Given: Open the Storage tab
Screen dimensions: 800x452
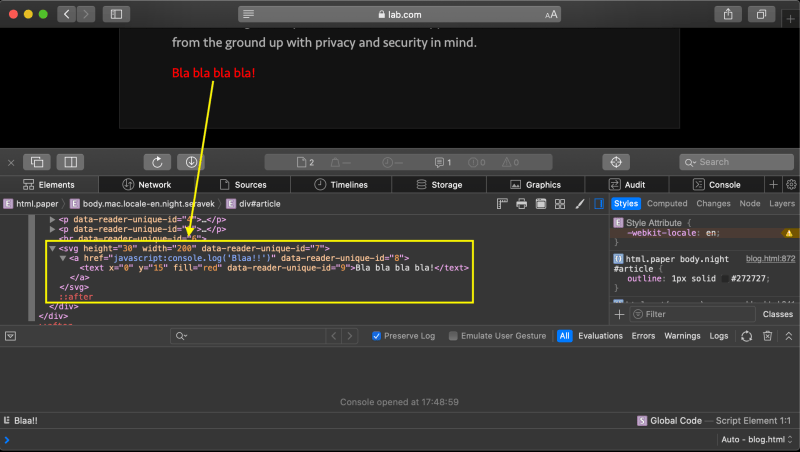Looking at the screenshot, I should pyautogui.click(x=439, y=185).
